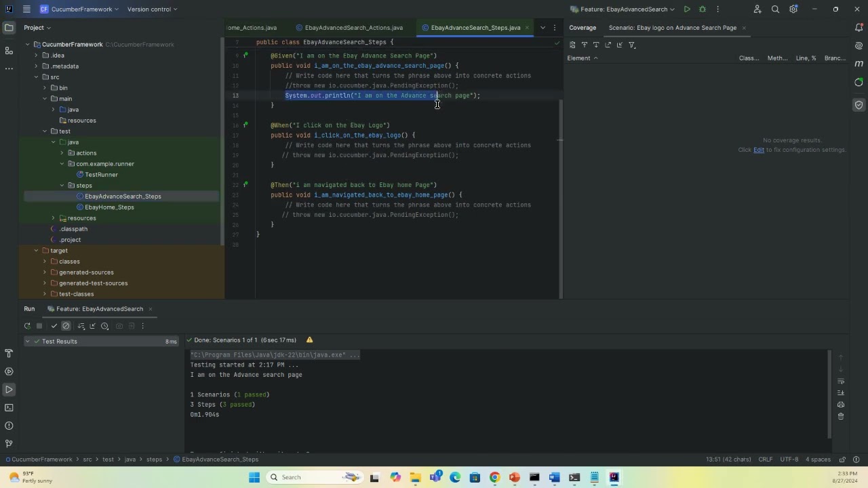This screenshot has width=868, height=488.
Task: Collapse the steps package
Action: tap(62, 186)
